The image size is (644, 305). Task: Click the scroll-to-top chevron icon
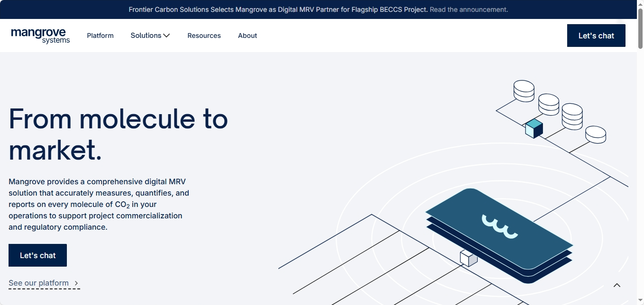click(x=616, y=285)
